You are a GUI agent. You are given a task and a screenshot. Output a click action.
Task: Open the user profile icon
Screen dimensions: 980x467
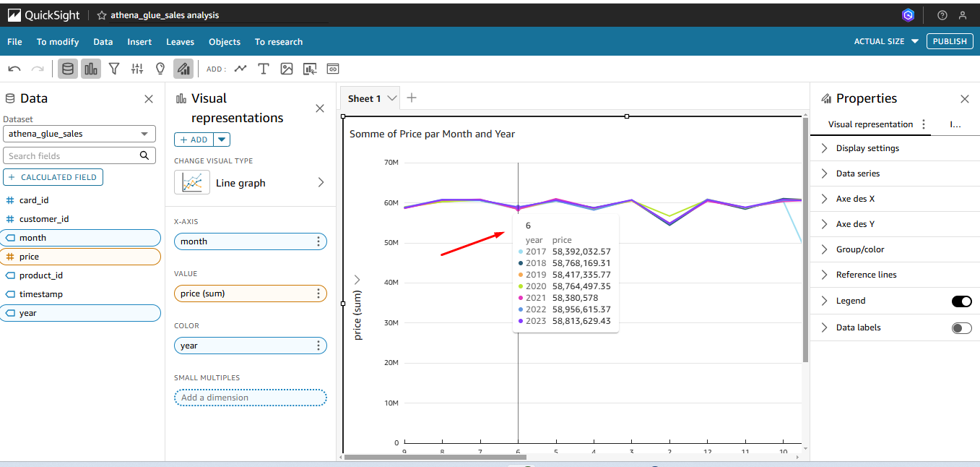962,15
